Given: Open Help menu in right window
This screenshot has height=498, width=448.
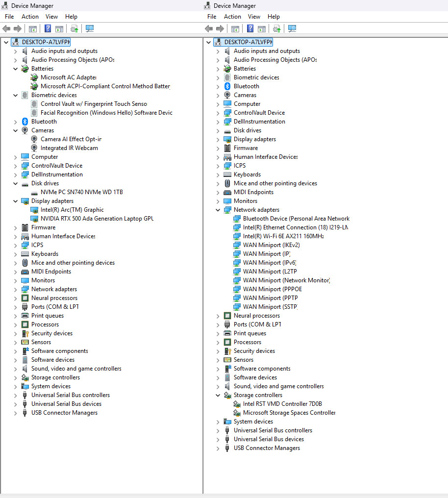Looking at the screenshot, I should [x=274, y=17].
